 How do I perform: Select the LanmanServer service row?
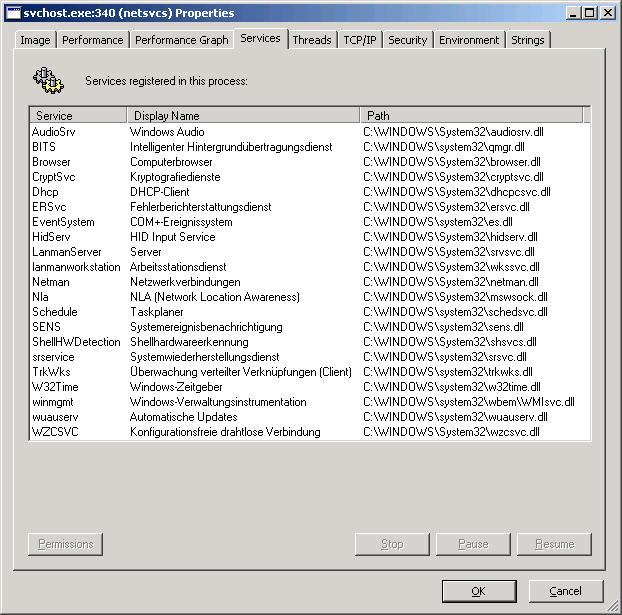[309, 252]
